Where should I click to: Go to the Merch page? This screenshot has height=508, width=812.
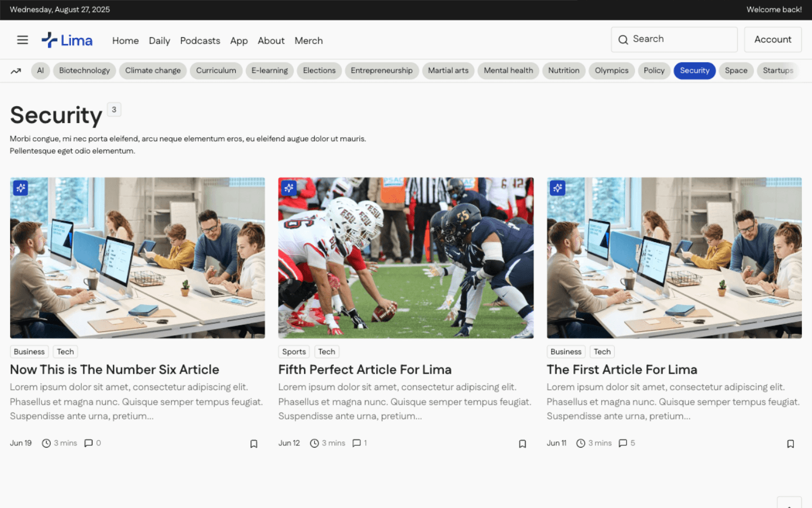coord(308,41)
